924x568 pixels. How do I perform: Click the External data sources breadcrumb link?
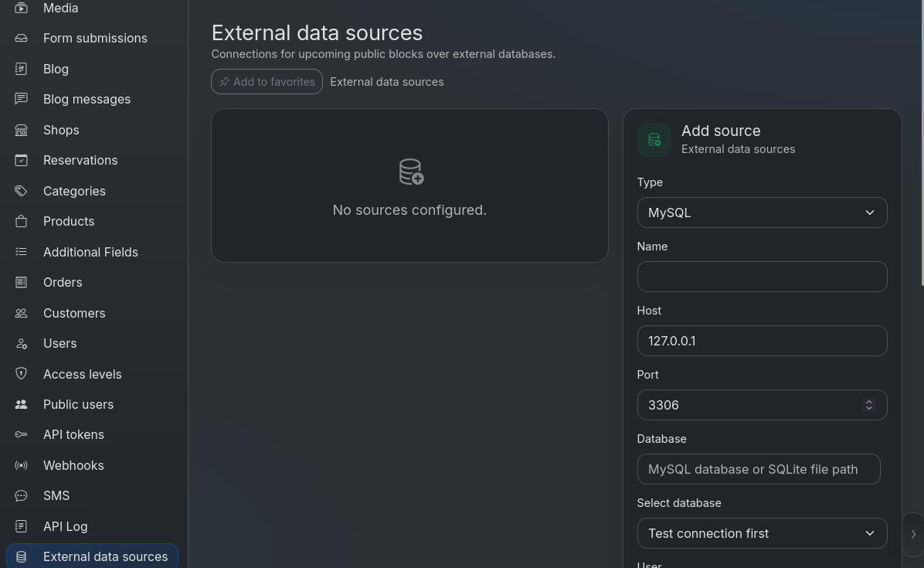(x=386, y=82)
